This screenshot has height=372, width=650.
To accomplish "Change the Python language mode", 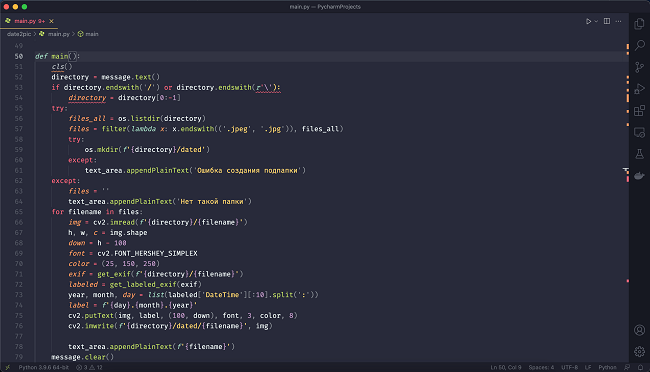I will (x=607, y=367).
